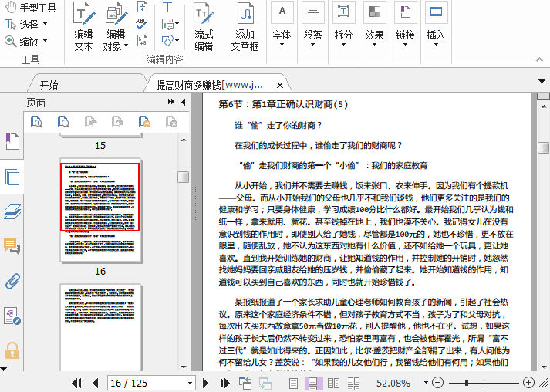Open the Bookmarks side panel
The width and height of the screenshot is (550, 392).
point(12,141)
